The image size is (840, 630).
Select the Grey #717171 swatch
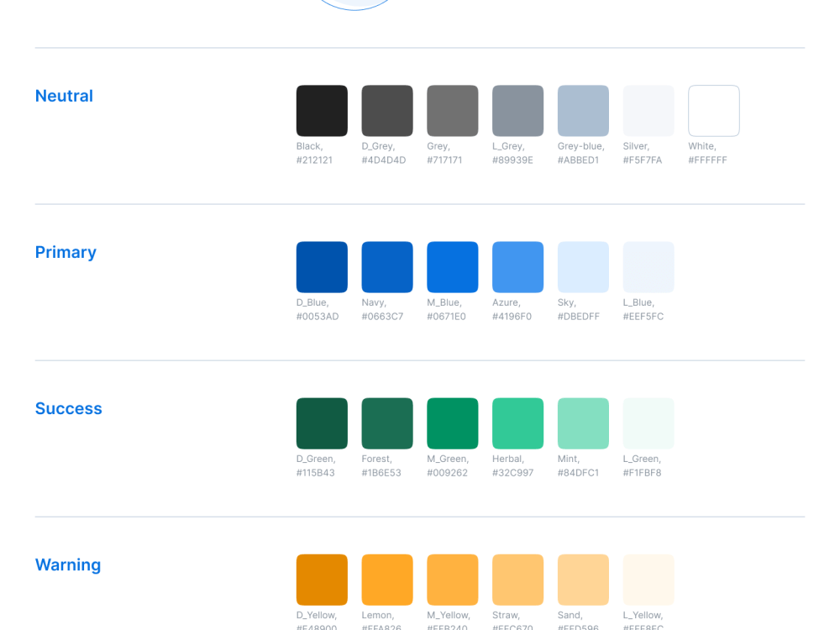pyautogui.click(x=452, y=110)
